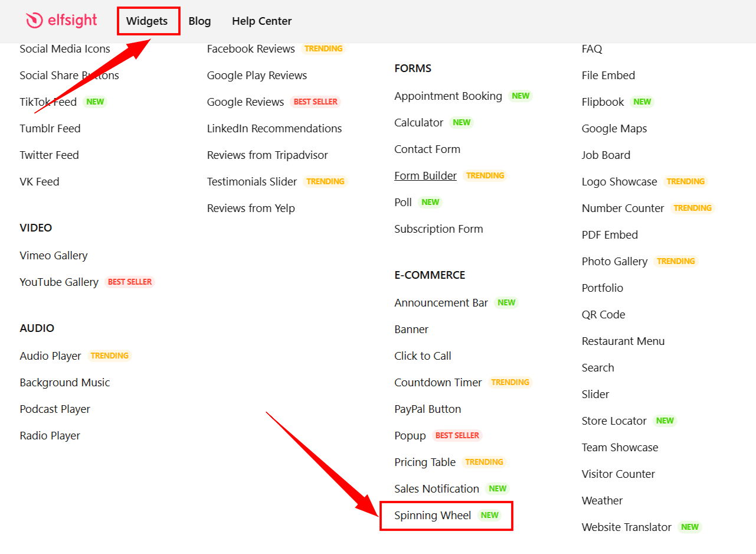Choose the Google Maps widget
The width and height of the screenshot is (756, 554).
tap(614, 129)
